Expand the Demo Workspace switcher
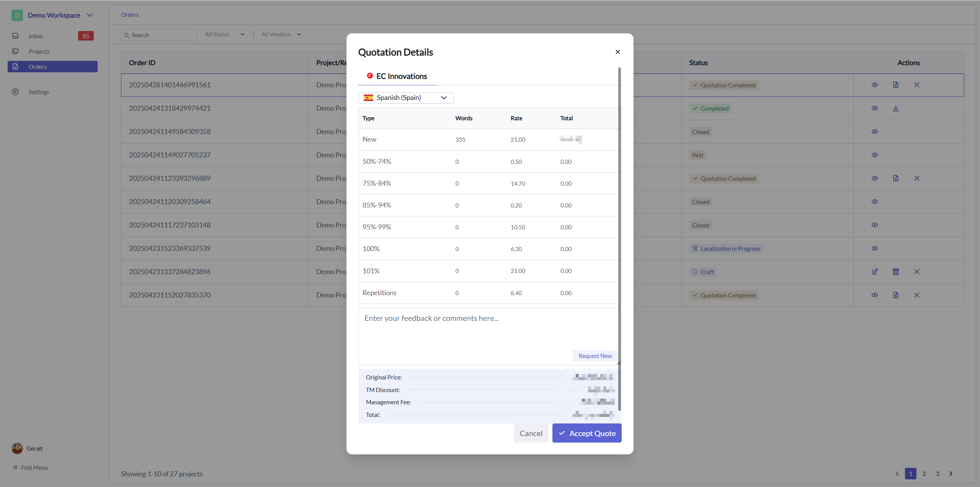This screenshot has width=980, height=487. (x=90, y=15)
